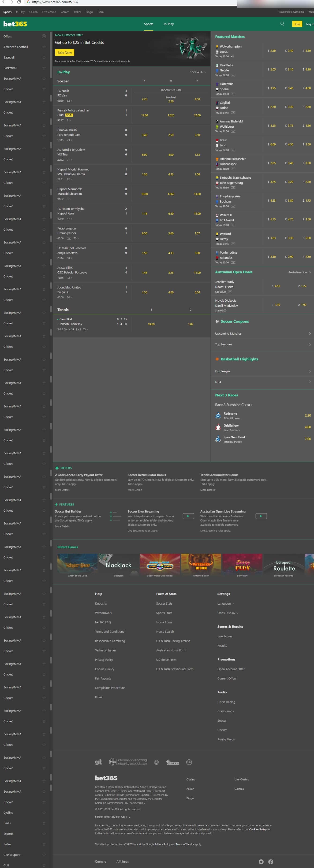314x868 pixels.
Task: Click the stream icon for Brady v Osaka final
Action: coord(230,292)
